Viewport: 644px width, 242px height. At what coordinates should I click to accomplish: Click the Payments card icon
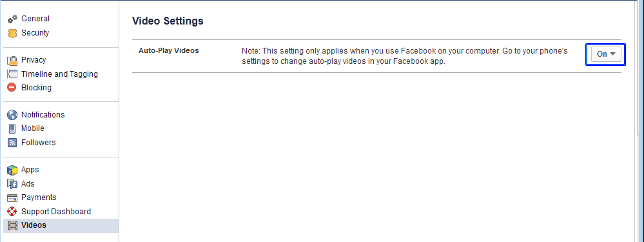[12, 197]
